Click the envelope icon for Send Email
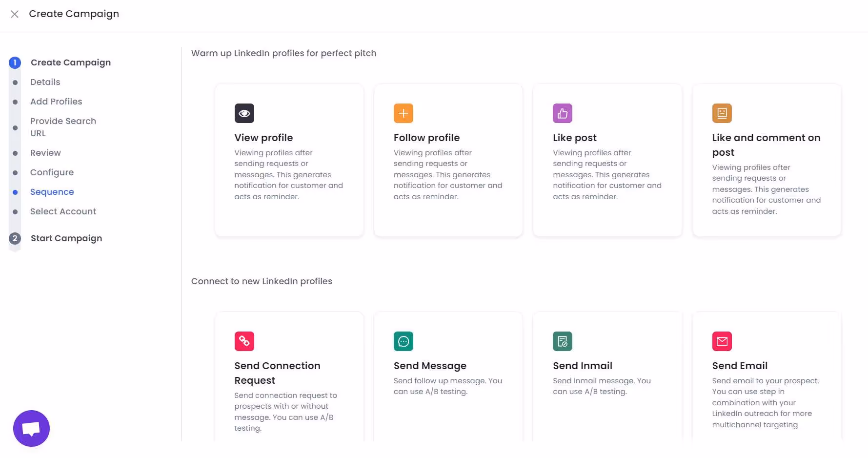This screenshot has height=458, width=868. [722, 341]
